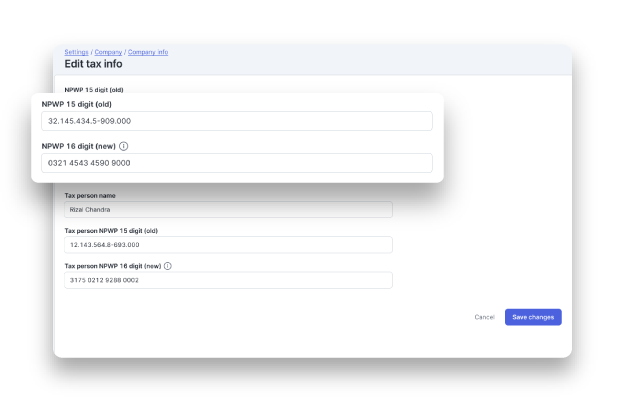Click the Tax person name label
625x402 pixels.
[90, 196]
